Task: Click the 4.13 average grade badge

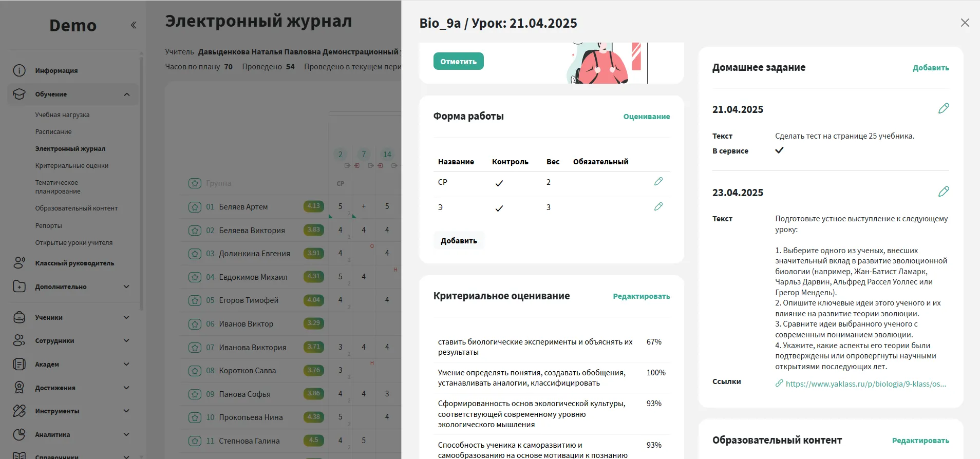Action: 313,206
